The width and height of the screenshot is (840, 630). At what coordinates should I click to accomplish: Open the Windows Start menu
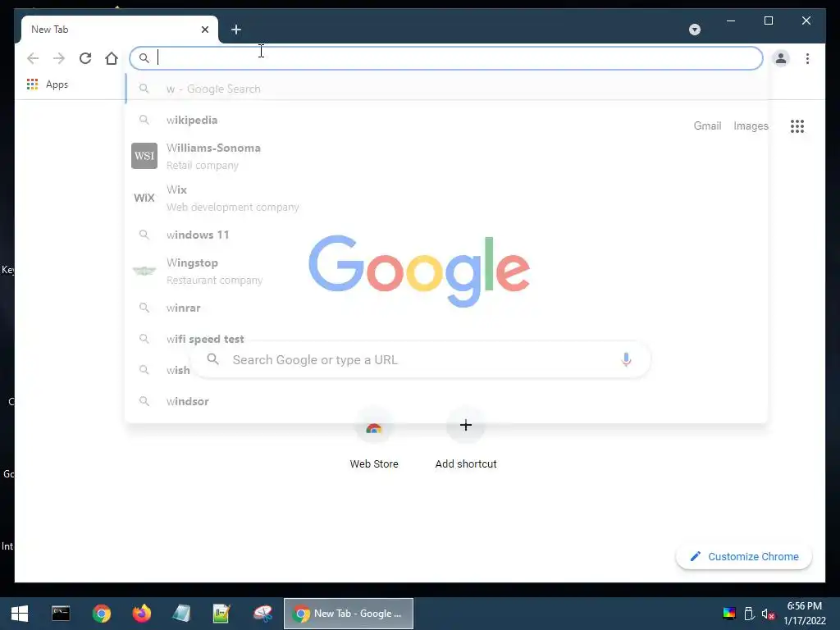tap(20, 614)
